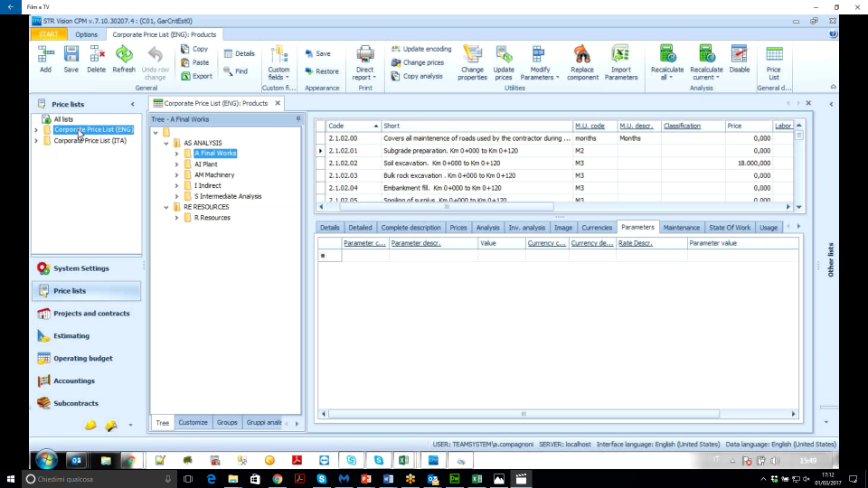The height and width of the screenshot is (488, 868).
Task: Open the Accountings module
Action: point(87,380)
